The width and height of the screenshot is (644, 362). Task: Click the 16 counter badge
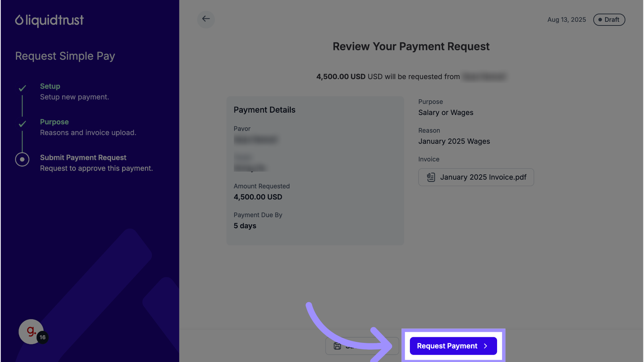43,337
